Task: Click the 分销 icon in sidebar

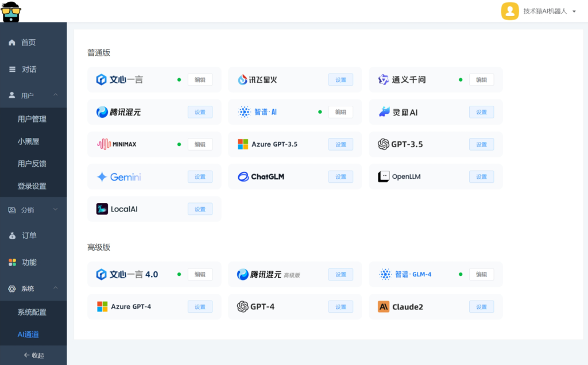Action: coord(12,210)
